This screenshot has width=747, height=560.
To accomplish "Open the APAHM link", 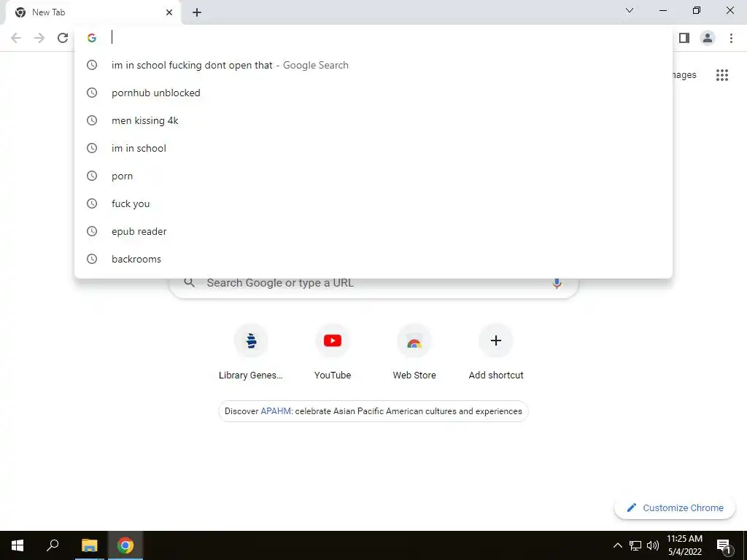I will [276, 411].
